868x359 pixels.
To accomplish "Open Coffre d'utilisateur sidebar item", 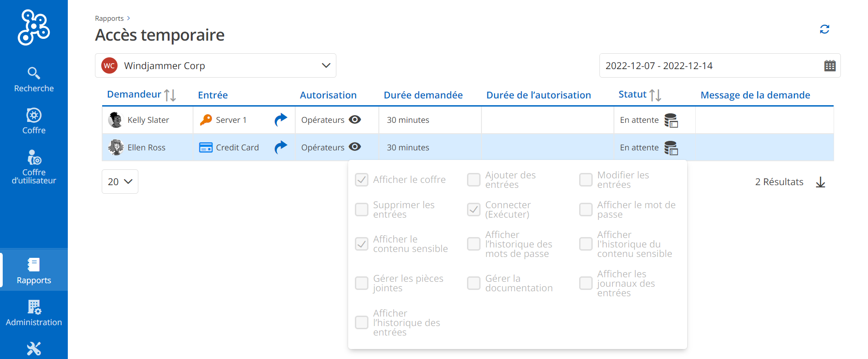I will pyautogui.click(x=34, y=167).
